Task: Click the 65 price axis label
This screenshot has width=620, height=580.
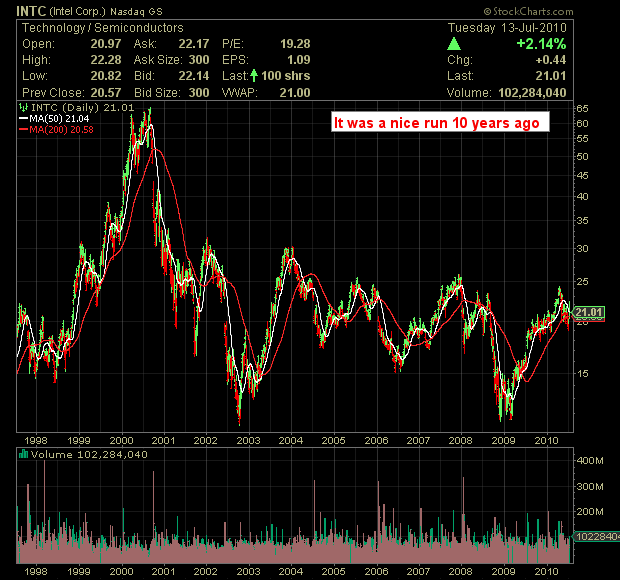Action: [x=582, y=108]
